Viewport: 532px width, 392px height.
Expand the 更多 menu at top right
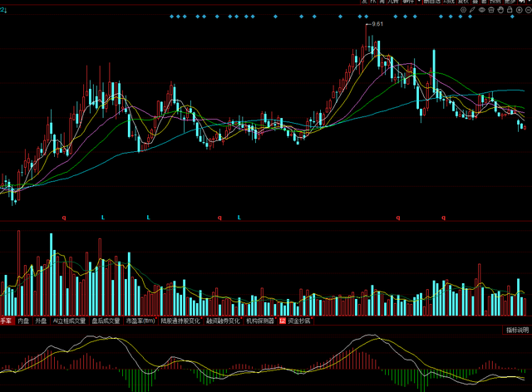point(510,2)
